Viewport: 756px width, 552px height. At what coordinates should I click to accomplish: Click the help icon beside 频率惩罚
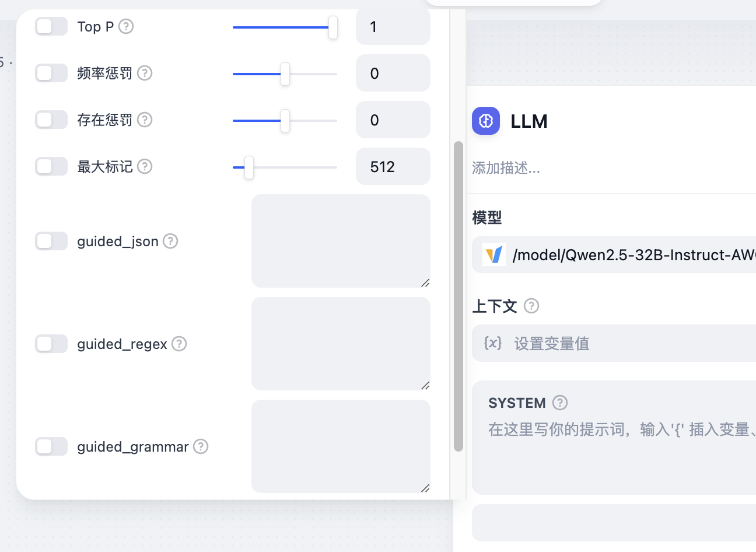click(145, 73)
